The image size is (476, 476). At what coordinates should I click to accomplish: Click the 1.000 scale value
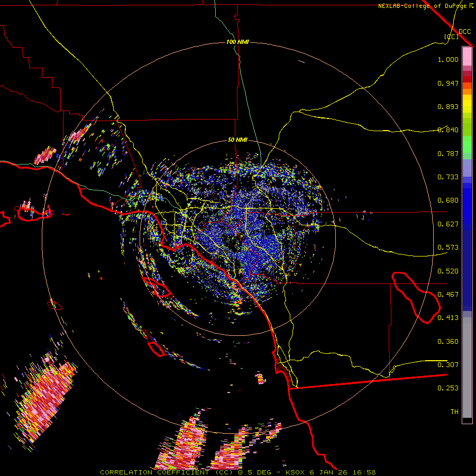tap(448, 59)
